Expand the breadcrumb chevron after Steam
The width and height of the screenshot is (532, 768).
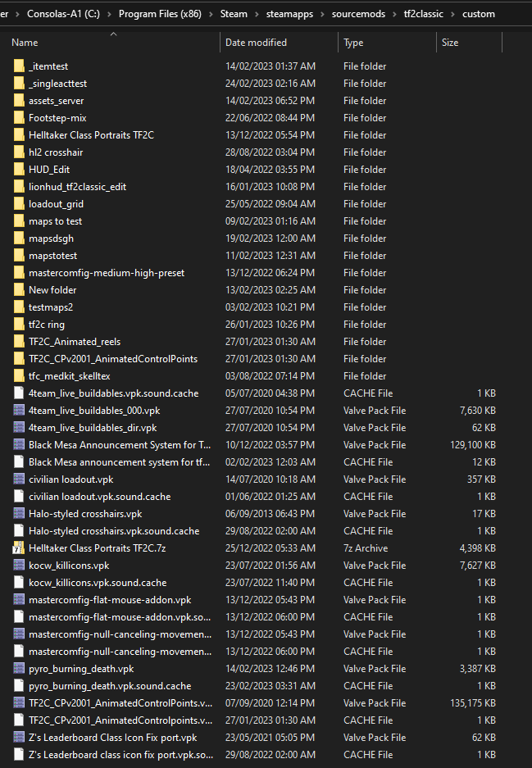(x=257, y=14)
